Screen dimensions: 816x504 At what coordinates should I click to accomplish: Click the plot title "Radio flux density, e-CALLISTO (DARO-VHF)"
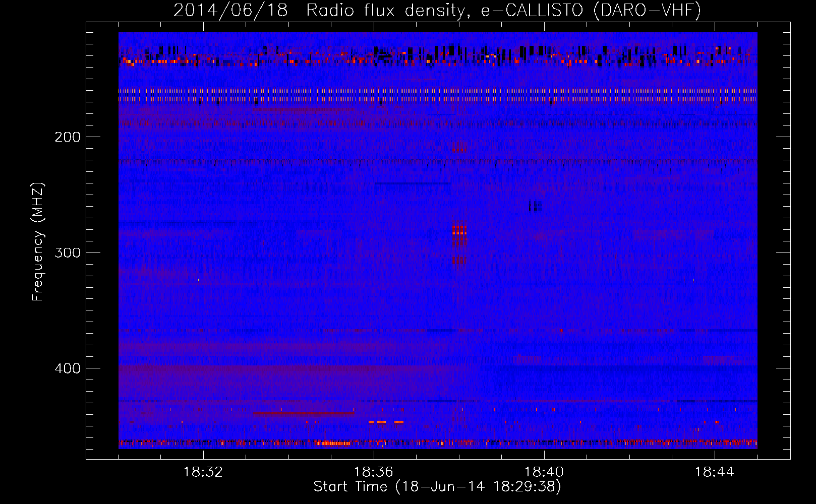503,10
